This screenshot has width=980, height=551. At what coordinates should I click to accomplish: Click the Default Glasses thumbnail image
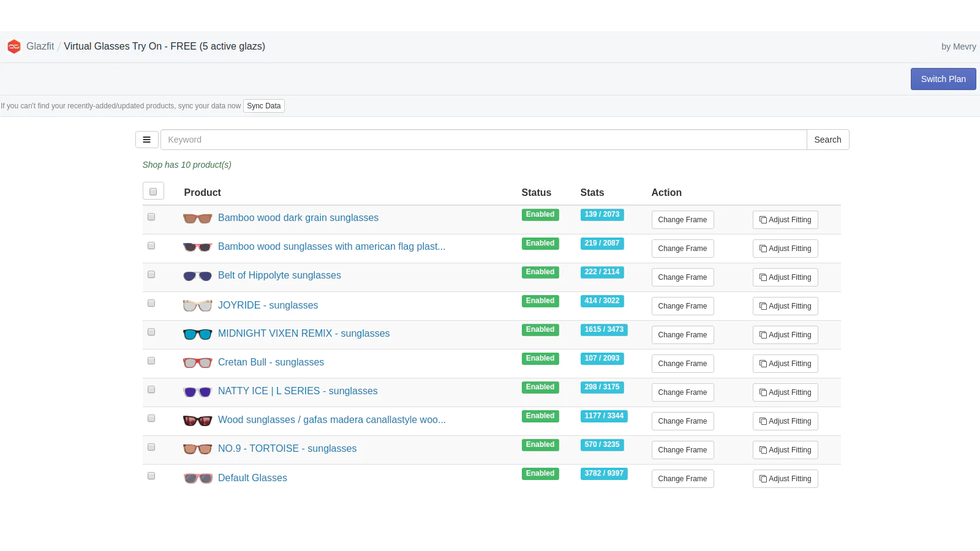tap(198, 478)
